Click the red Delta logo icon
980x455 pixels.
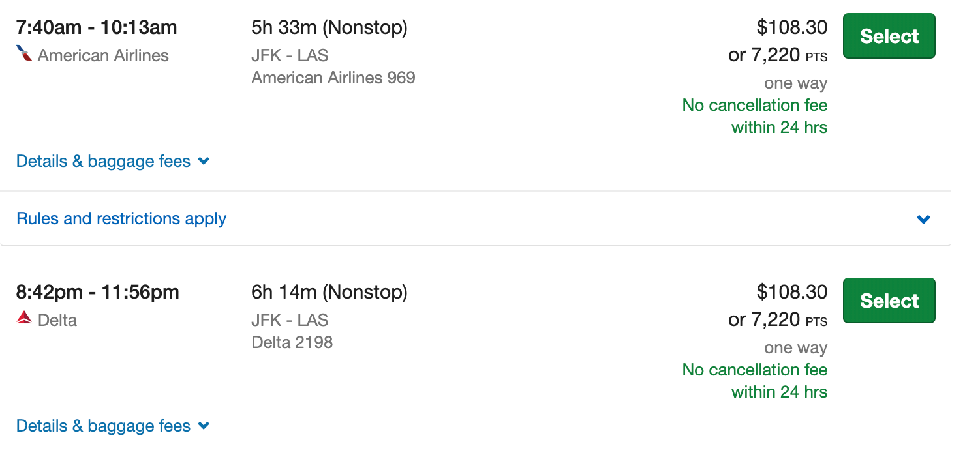tap(24, 319)
